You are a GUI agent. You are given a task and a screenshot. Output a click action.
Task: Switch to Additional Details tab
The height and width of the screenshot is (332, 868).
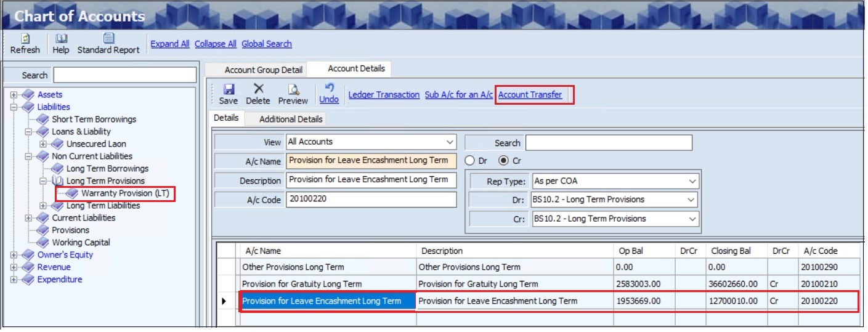(x=291, y=119)
